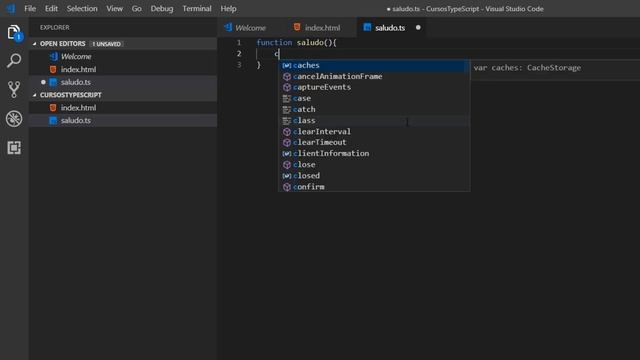Choose the close suggestion
The height and width of the screenshot is (360, 640).
pyautogui.click(x=374, y=164)
